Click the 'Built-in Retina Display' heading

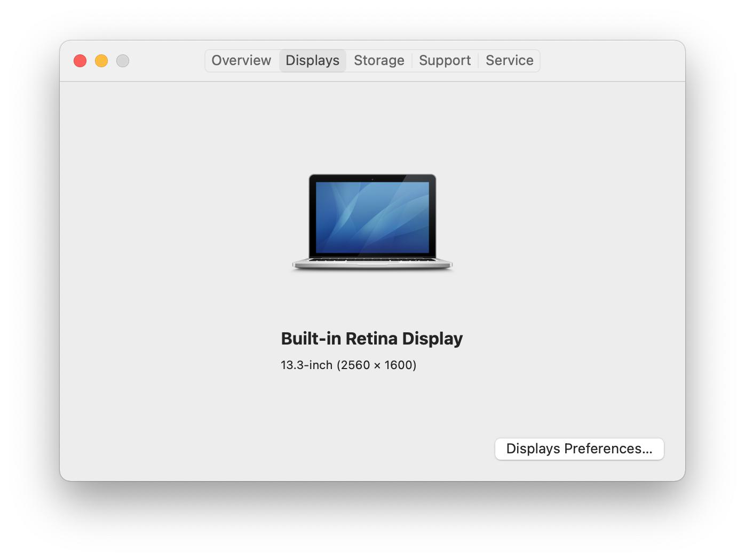click(x=372, y=339)
